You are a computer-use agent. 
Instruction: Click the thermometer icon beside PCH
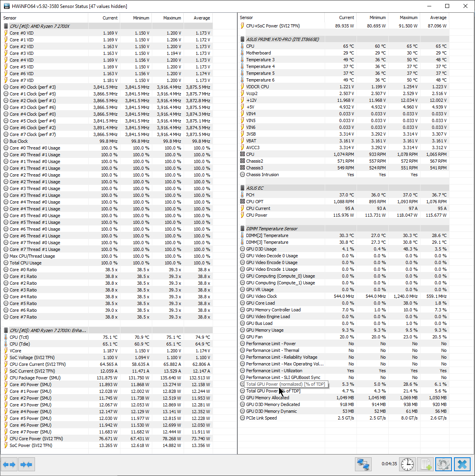[242, 195]
